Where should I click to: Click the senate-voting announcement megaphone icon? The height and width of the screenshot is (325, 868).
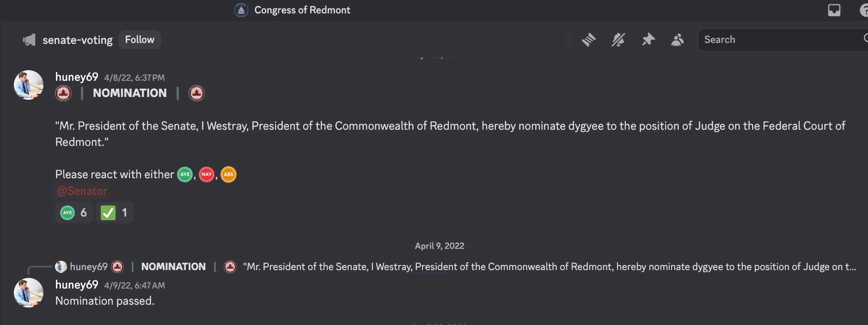29,40
